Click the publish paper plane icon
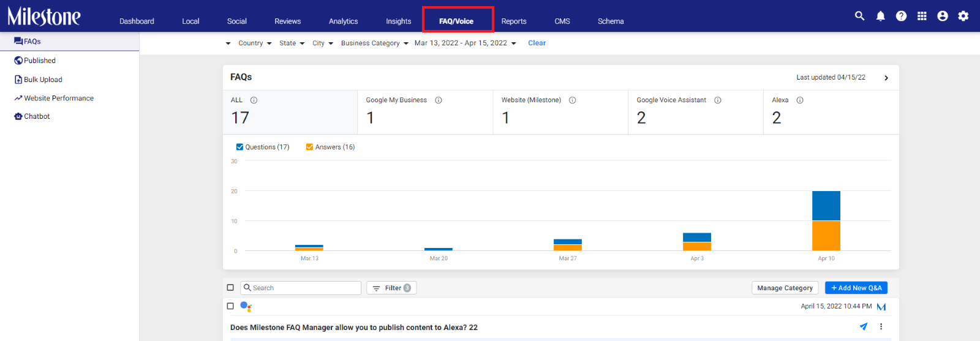Screen dimensions: 980x341 (x=864, y=327)
